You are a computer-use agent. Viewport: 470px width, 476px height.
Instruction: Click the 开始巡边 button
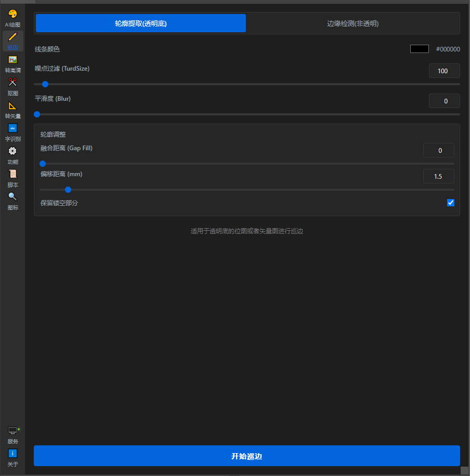coord(247,456)
